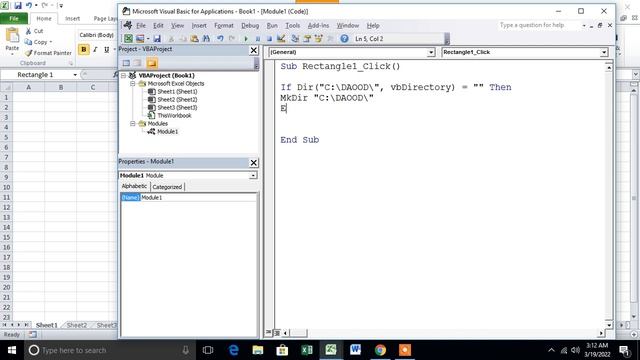Close the Project - VBAProject panel
The image size is (640, 360).
pyautogui.click(x=253, y=50)
